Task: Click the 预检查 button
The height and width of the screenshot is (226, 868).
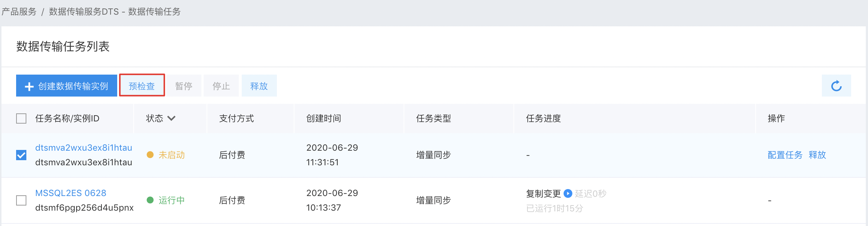Action: 142,86
